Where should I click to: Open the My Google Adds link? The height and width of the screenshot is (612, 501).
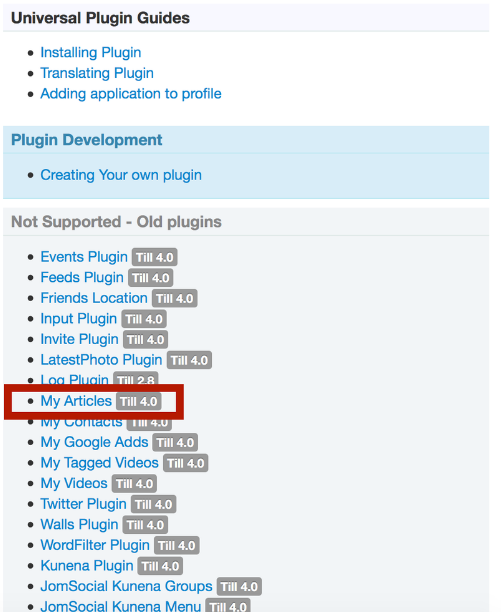click(x=94, y=442)
